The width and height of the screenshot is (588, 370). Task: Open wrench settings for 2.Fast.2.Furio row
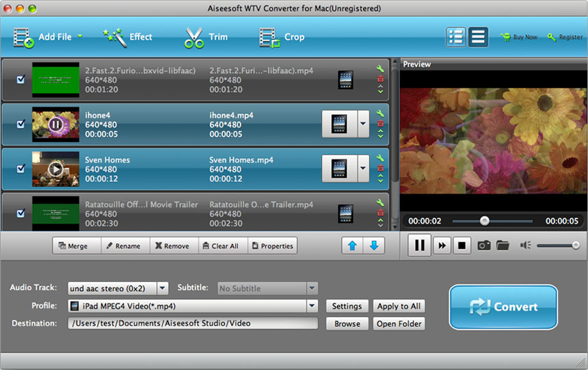click(380, 68)
